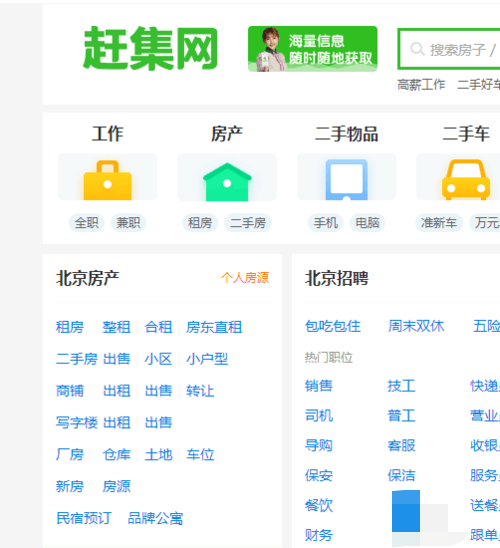This screenshot has height=548, width=500.
Task: Open the 工作 briefcase icon
Action: click(108, 177)
